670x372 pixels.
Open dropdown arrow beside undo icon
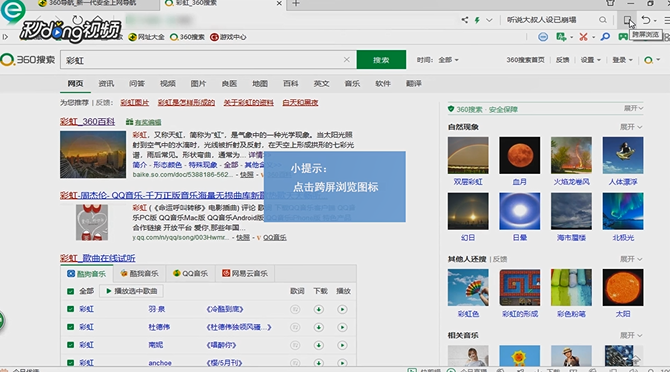[x=655, y=21]
